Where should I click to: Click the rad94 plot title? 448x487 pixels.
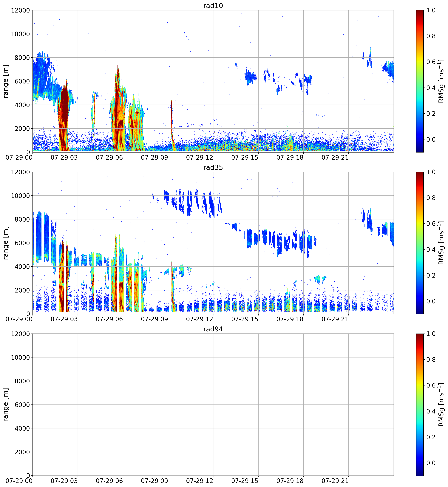tap(213, 329)
